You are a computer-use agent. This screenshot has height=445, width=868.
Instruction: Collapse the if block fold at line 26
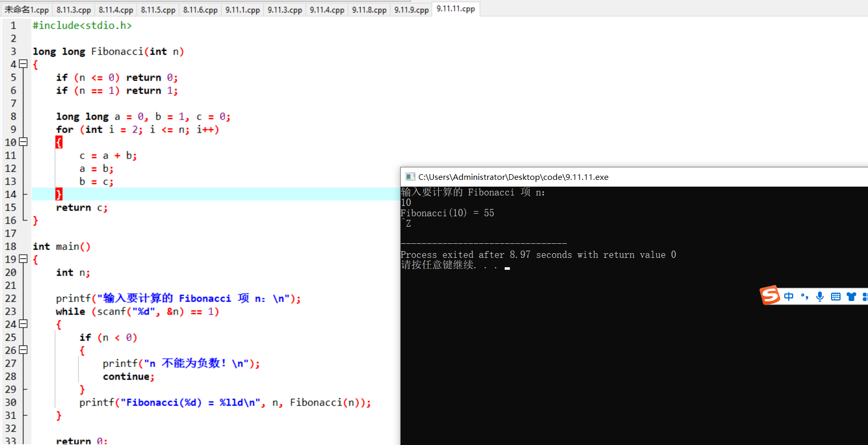click(x=23, y=350)
